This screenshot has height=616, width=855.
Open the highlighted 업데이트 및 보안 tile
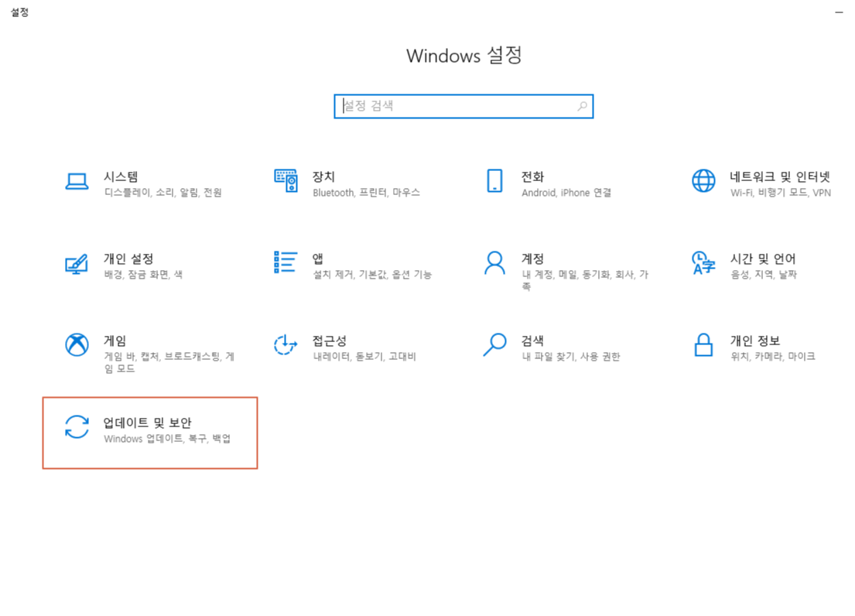pyautogui.click(x=152, y=432)
